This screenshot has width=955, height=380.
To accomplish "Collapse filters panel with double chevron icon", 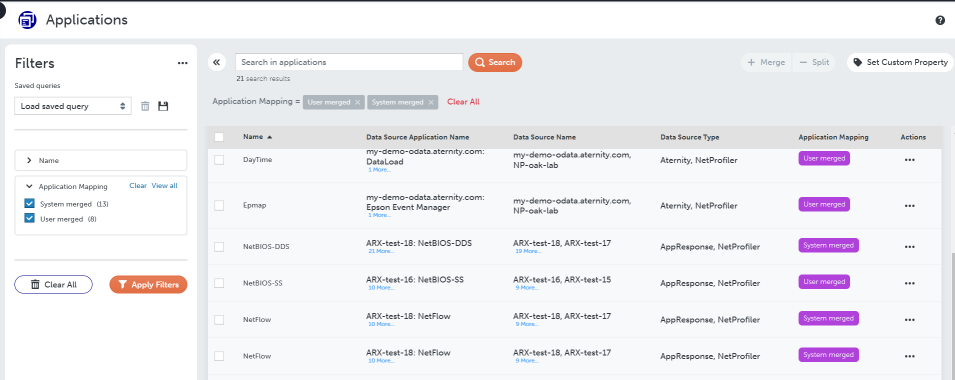I will (216, 62).
